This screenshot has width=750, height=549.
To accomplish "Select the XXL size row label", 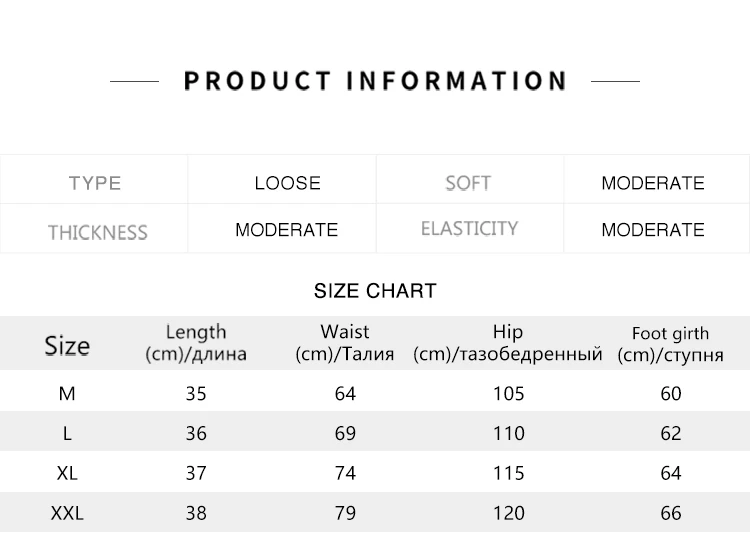I will [67, 513].
